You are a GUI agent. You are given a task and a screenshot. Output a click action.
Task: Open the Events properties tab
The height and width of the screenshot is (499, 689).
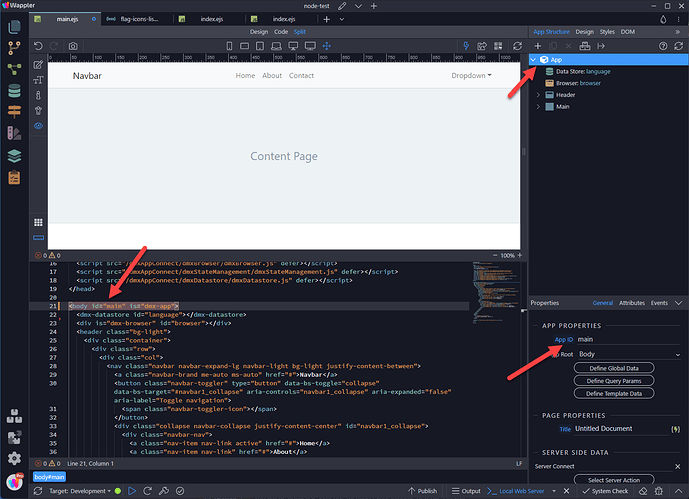pos(659,303)
